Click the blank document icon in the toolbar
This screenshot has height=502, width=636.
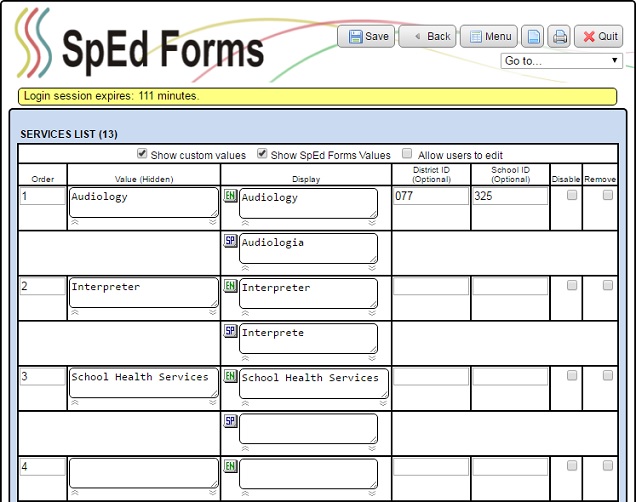click(x=534, y=37)
